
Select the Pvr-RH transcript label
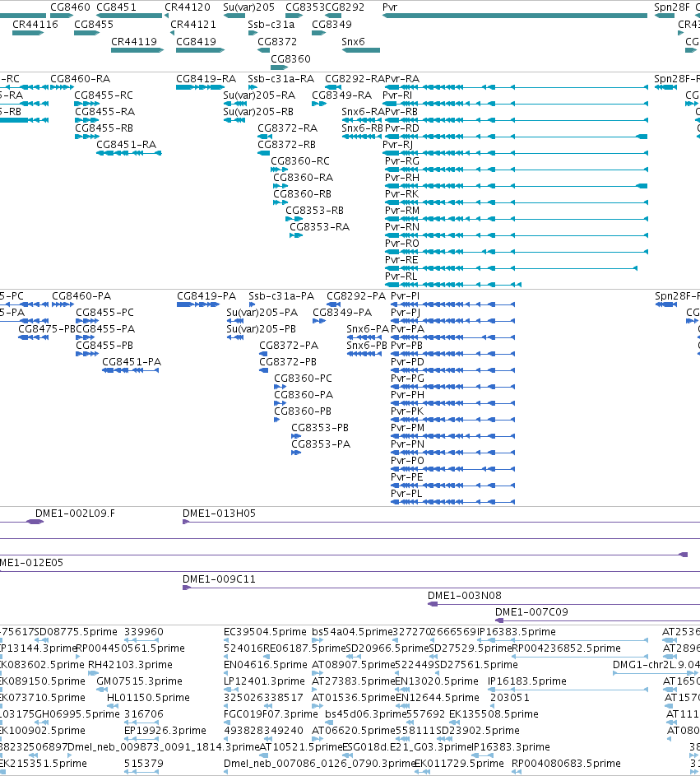click(402, 178)
